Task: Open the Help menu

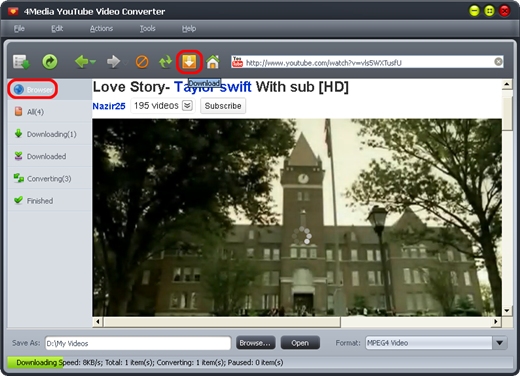Action: (189, 29)
